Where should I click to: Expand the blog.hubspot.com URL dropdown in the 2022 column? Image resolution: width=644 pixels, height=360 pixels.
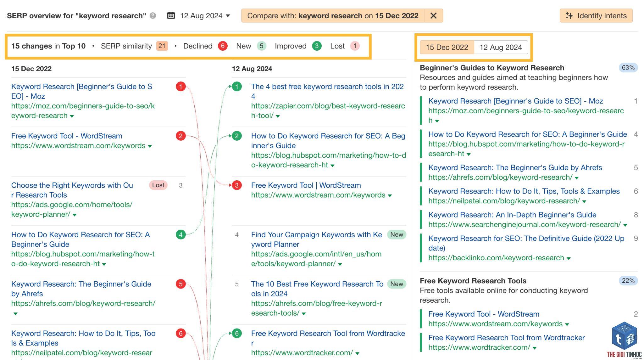(104, 264)
